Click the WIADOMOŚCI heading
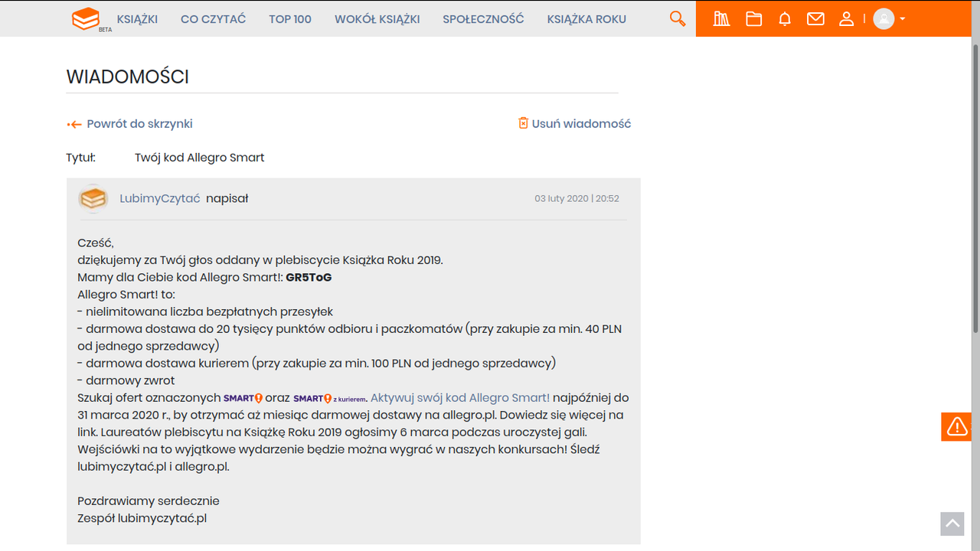The height and width of the screenshot is (551, 980). [128, 77]
